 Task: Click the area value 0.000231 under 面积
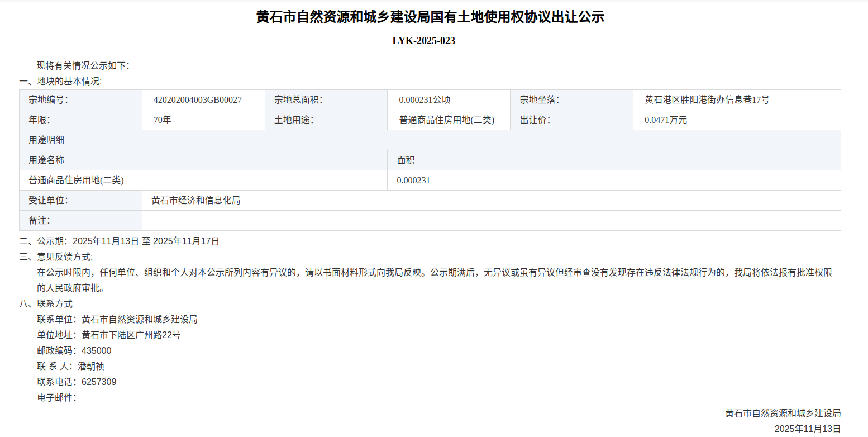pyautogui.click(x=413, y=180)
